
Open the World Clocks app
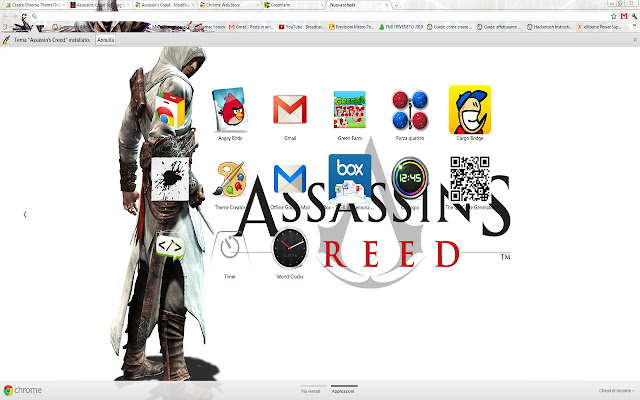tap(290, 248)
